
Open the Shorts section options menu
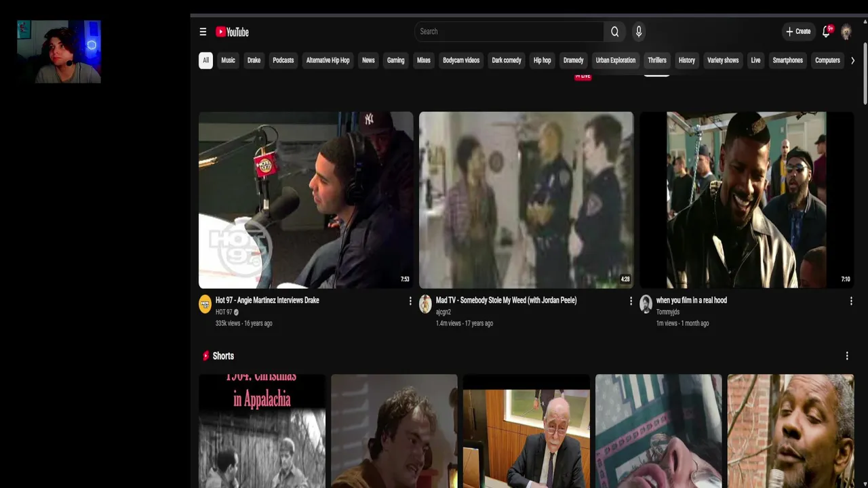point(846,356)
